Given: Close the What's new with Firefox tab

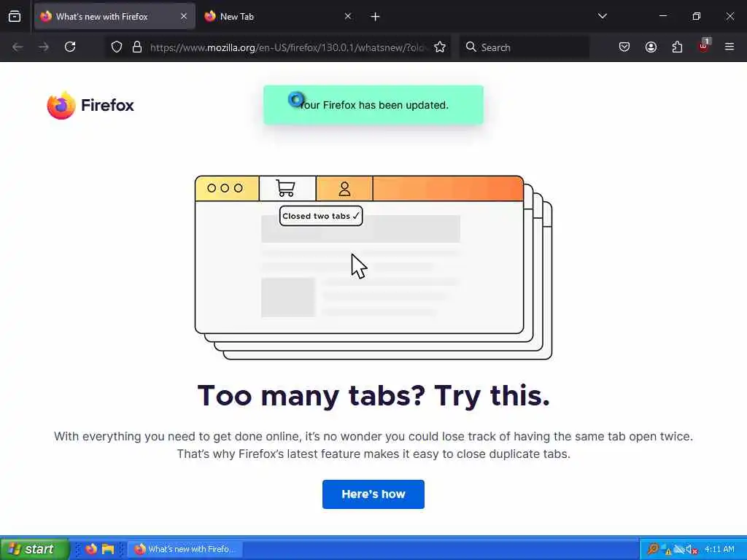Looking at the screenshot, I should click(183, 16).
